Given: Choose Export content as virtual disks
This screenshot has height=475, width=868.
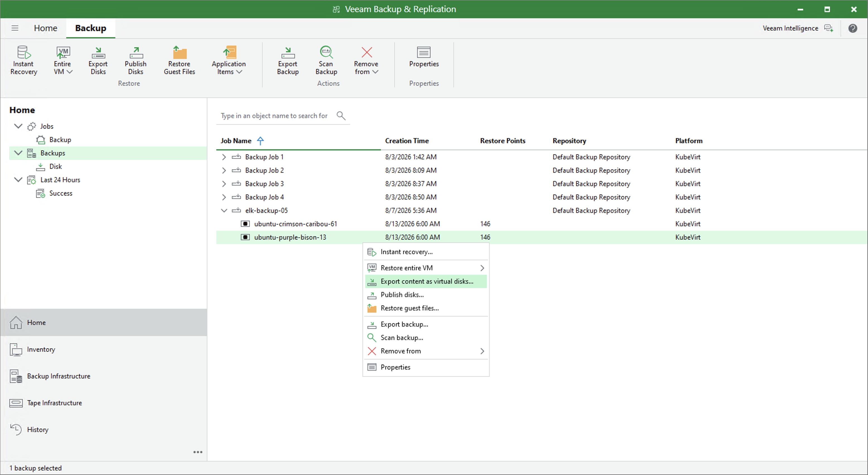Looking at the screenshot, I should click(426, 281).
